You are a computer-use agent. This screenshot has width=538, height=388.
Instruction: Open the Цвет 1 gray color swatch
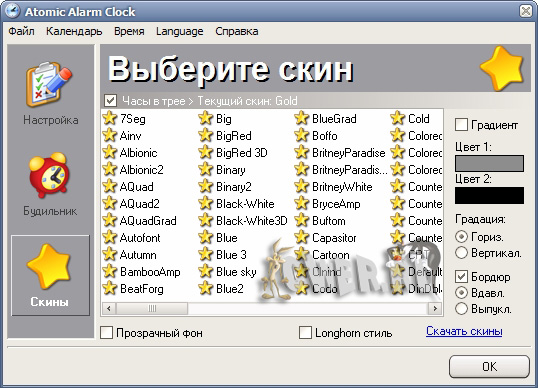(489, 163)
